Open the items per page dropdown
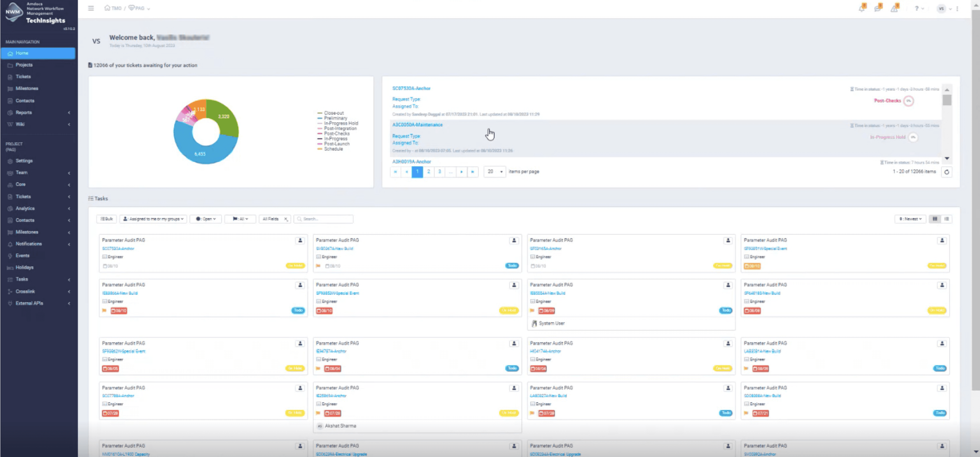980x457 pixels. pyautogui.click(x=495, y=172)
